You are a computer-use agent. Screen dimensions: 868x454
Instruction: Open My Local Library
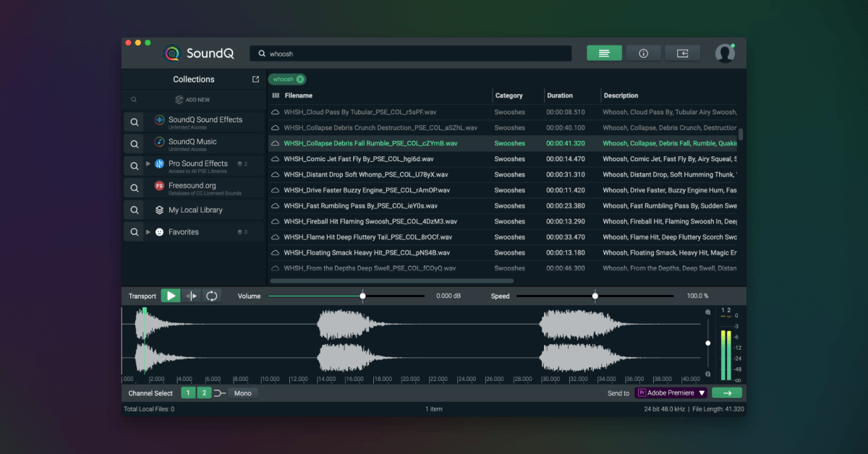(196, 209)
